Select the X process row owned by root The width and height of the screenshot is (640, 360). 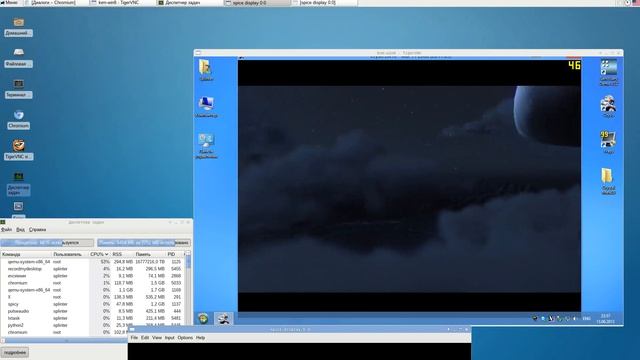(93, 297)
